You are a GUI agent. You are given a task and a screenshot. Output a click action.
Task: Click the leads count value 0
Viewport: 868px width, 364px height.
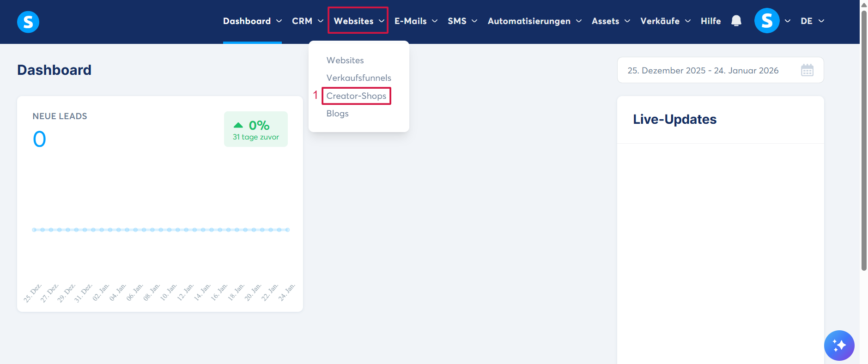tap(39, 139)
